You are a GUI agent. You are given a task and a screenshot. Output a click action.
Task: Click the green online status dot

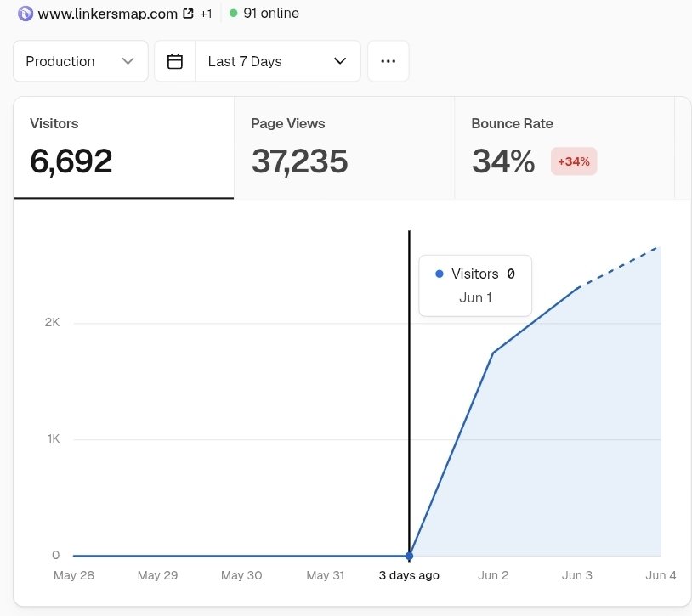click(x=234, y=14)
